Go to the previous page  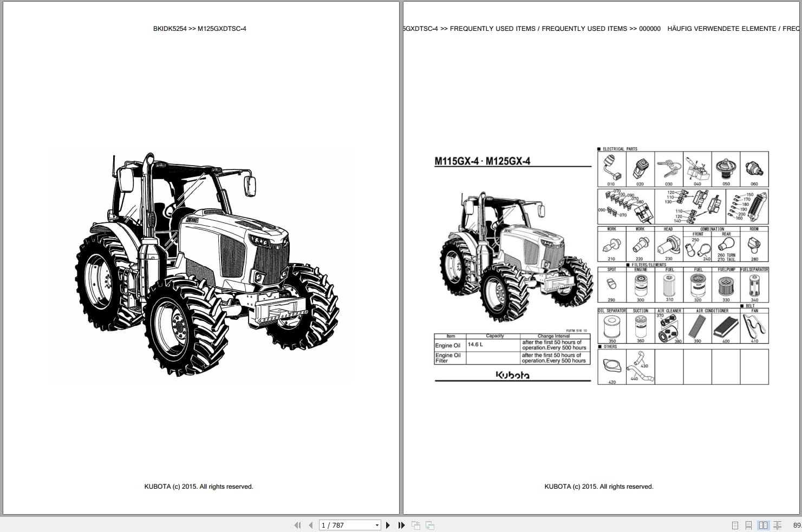pos(310,525)
